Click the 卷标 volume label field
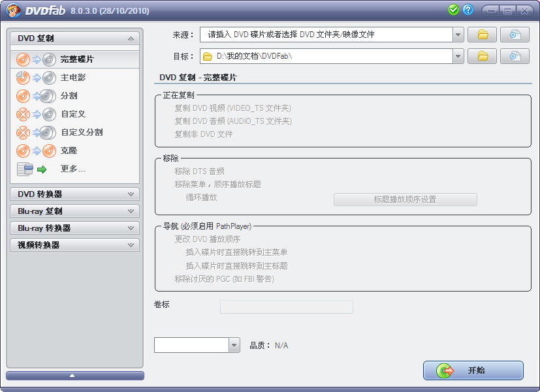Image resolution: width=540 pixels, height=392 pixels. click(286, 307)
